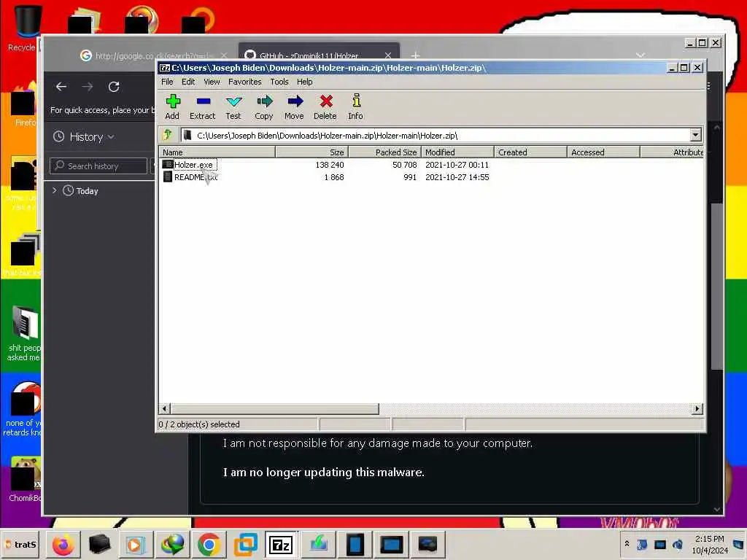Sort by Size column header
Viewport: 747px width, 560px height.
(x=312, y=152)
